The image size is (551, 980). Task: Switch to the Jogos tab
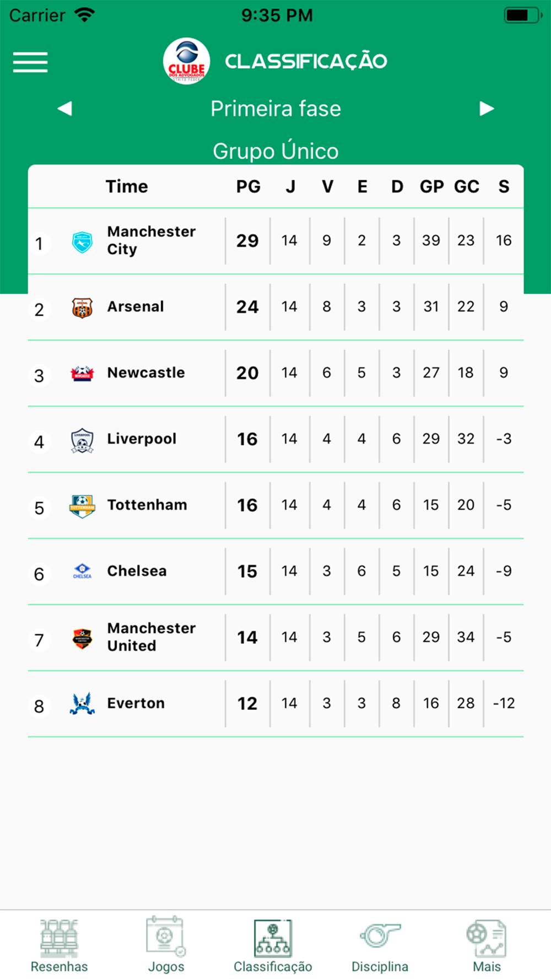pyautogui.click(x=166, y=945)
